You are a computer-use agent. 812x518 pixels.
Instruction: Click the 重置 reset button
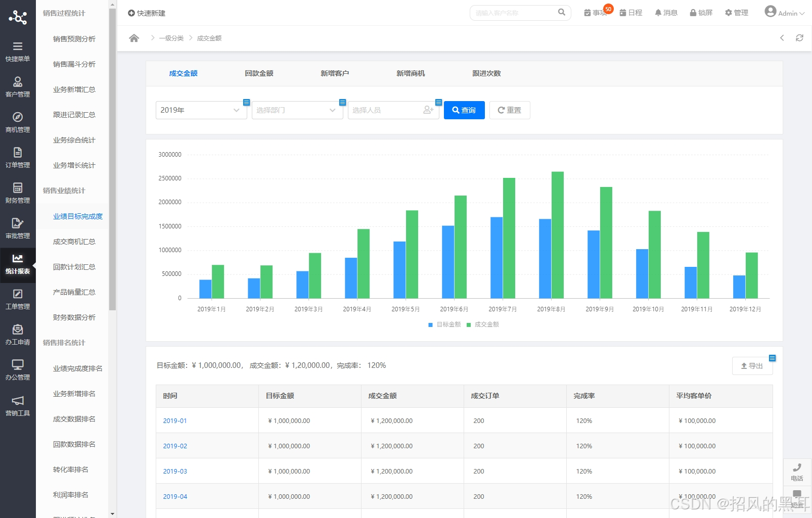510,110
